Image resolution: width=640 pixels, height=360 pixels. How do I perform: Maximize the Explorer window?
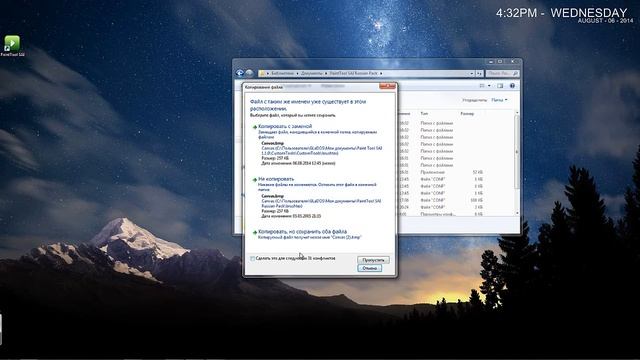click(x=500, y=62)
